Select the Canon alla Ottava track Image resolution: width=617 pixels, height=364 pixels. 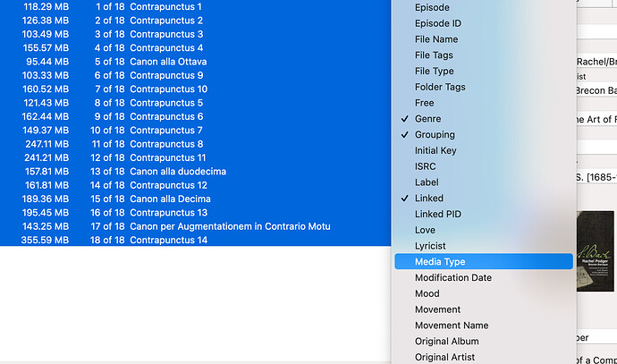169,62
